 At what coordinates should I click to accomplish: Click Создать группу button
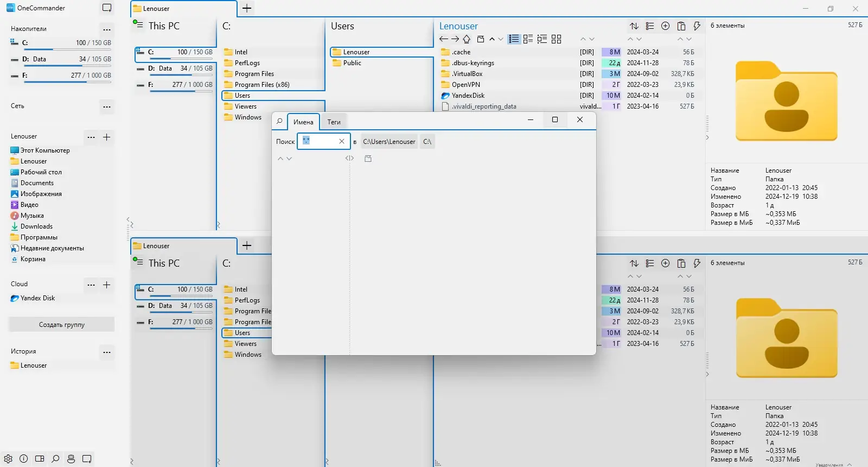click(61, 325)
